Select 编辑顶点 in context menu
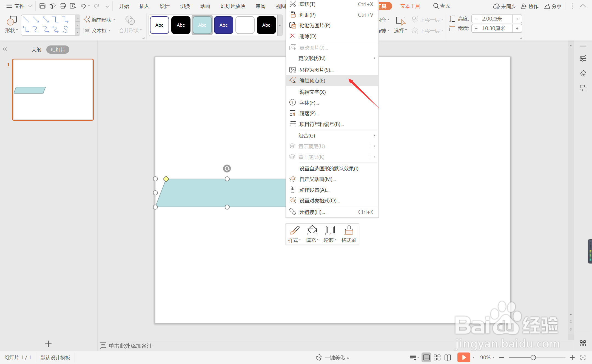This screenshot has height=364, width=592. point(312,81)
